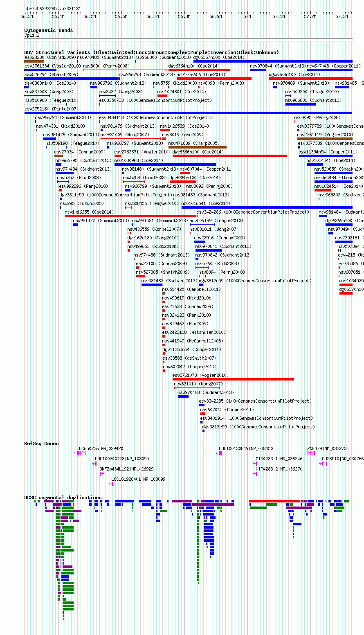Click the 56.8M ruler tick label
364x635 pixels.
point(184,16)
